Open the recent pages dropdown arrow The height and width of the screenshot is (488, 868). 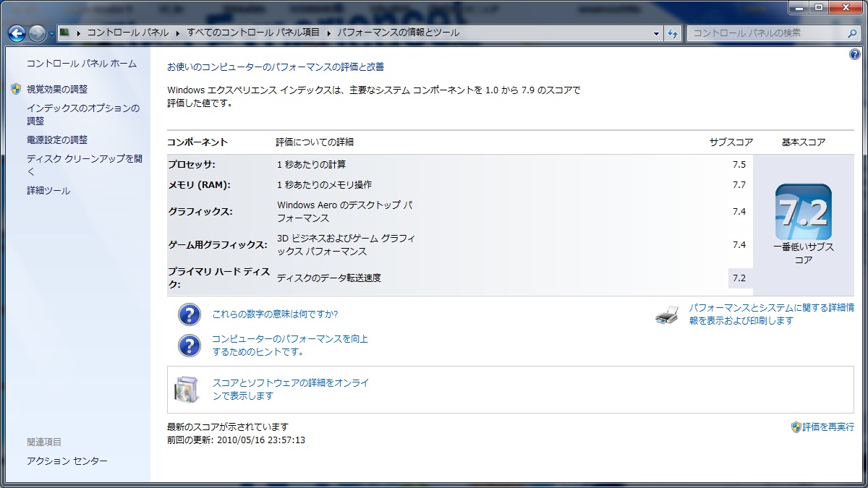(51, 33)
